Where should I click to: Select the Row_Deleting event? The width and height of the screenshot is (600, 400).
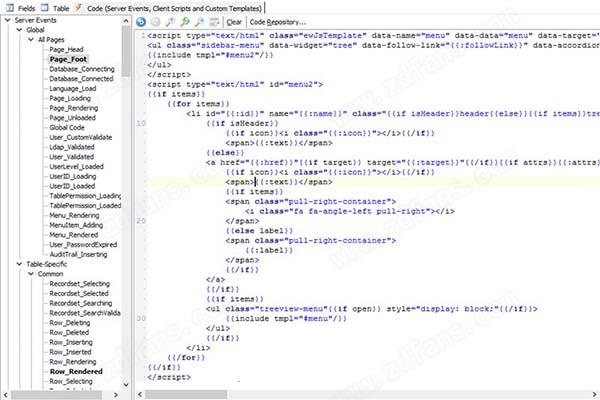tap(70, 323)
